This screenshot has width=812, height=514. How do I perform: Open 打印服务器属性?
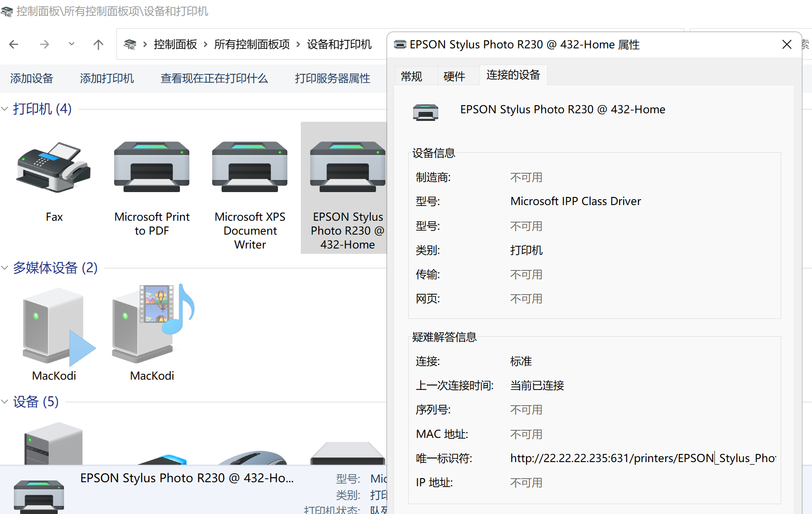click(x=333, y=78)
